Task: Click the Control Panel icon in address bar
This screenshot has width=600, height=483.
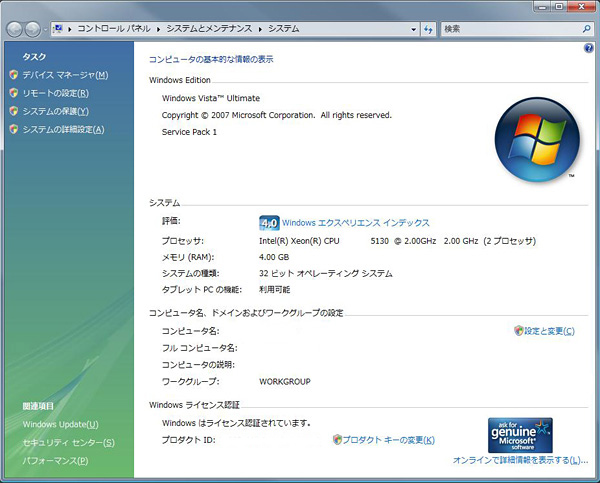Action: 58,29
